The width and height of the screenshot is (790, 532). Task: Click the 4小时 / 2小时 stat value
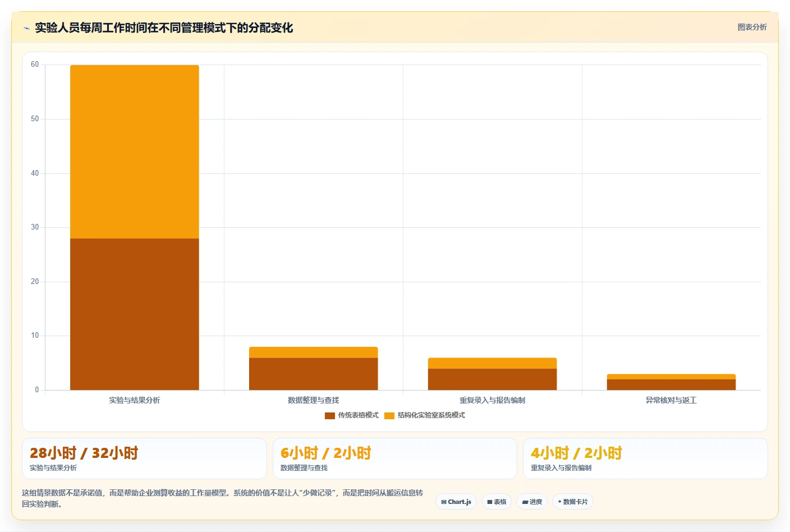pyautogui.click(x=577, y=453)
